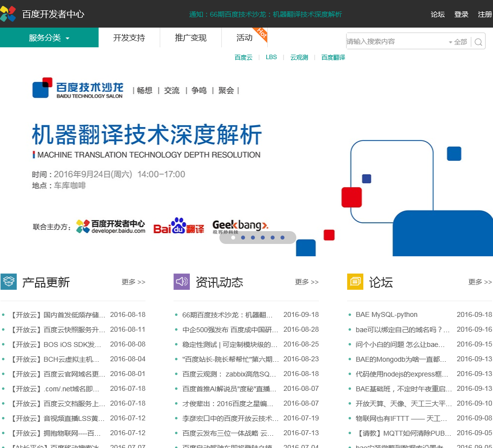Image resolution: width=493 pixels, height=448 pixels.
Task: Click the 产品更新 section icon
Action: (8, 281)
